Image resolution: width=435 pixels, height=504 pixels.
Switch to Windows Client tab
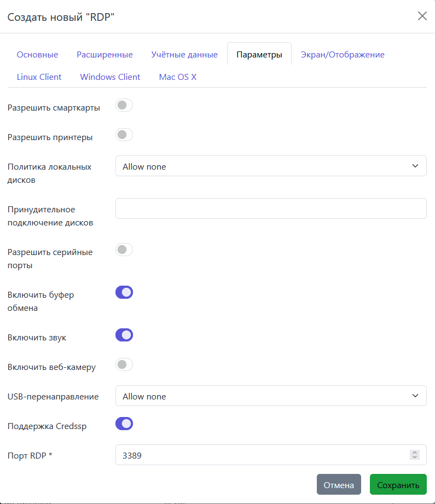(x=110, y=77)
